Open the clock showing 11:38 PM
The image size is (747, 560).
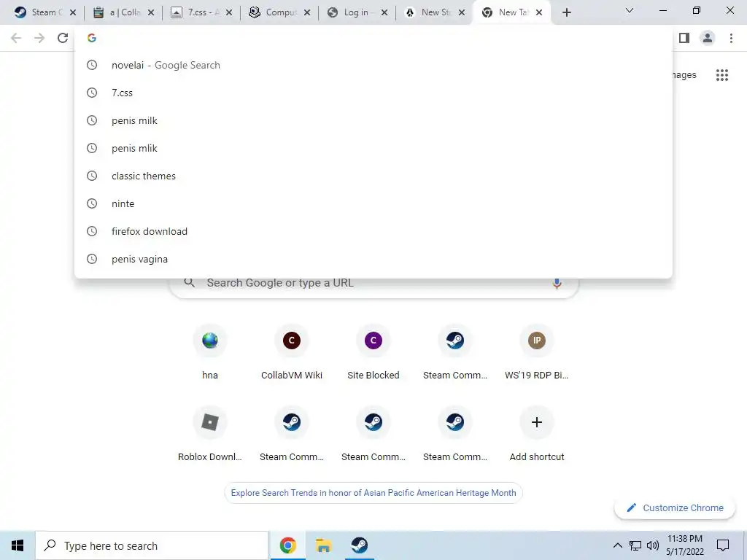point(684,545)
